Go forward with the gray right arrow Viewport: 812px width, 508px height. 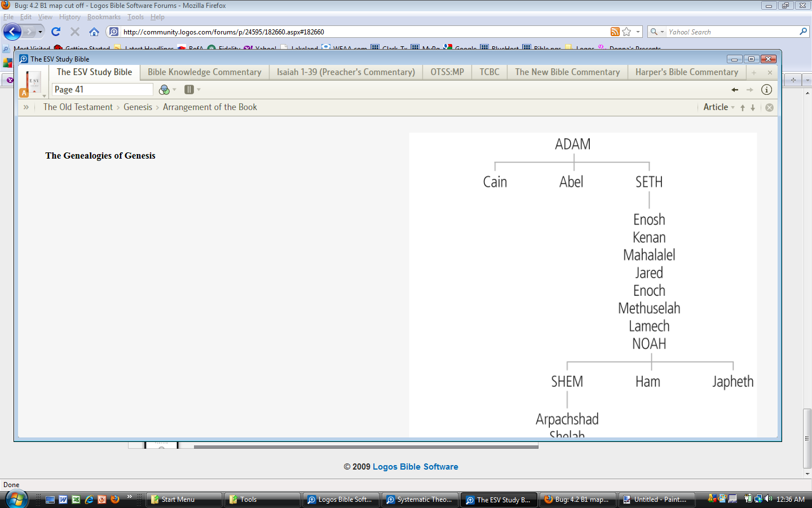point(750,90)
